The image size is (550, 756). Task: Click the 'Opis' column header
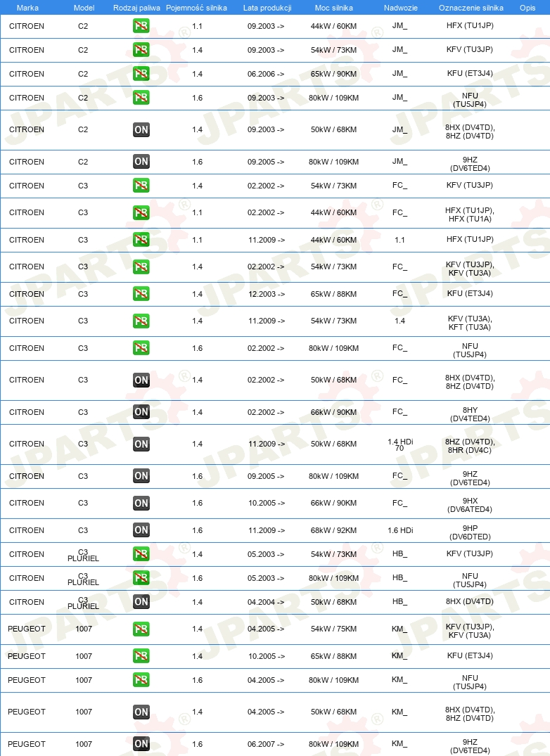coord(527,8)
